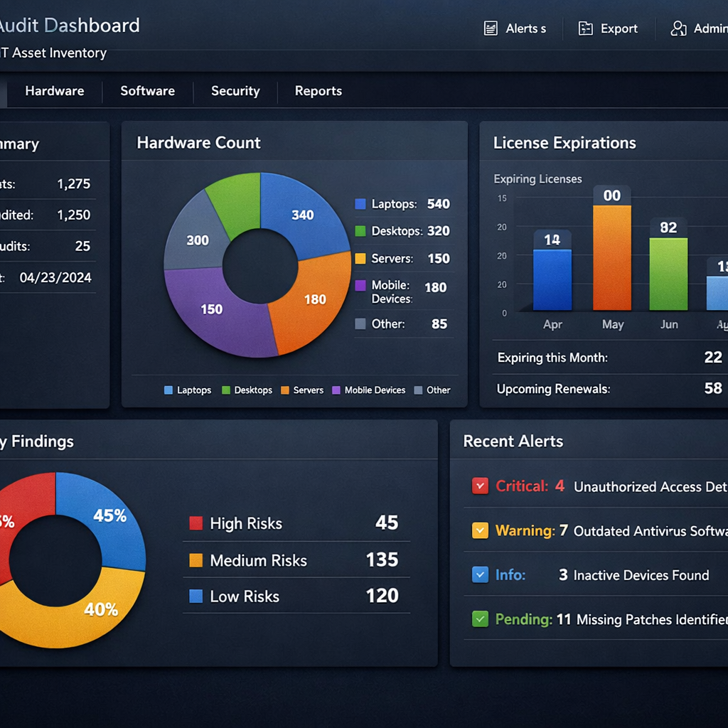The height and width of the screenshot is (728, 728).
Task: Toggle the Info alert checkbox
Action: coord(480,574)
